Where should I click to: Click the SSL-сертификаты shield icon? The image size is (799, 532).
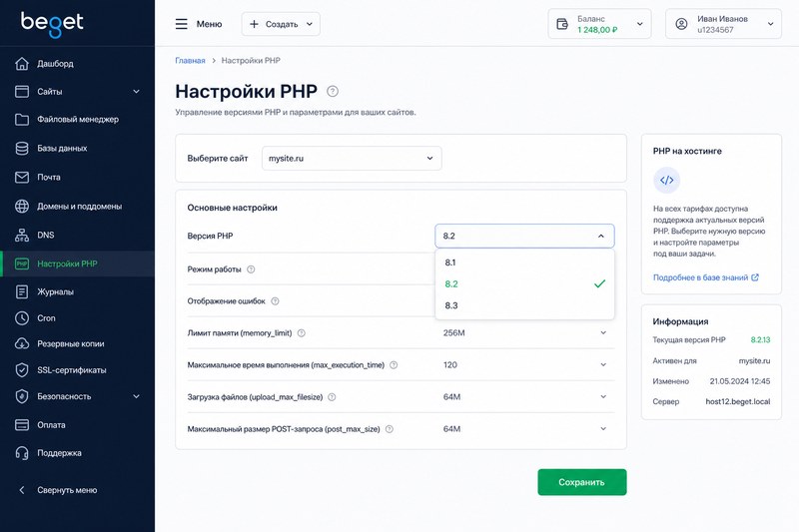[x=22, y=370]
